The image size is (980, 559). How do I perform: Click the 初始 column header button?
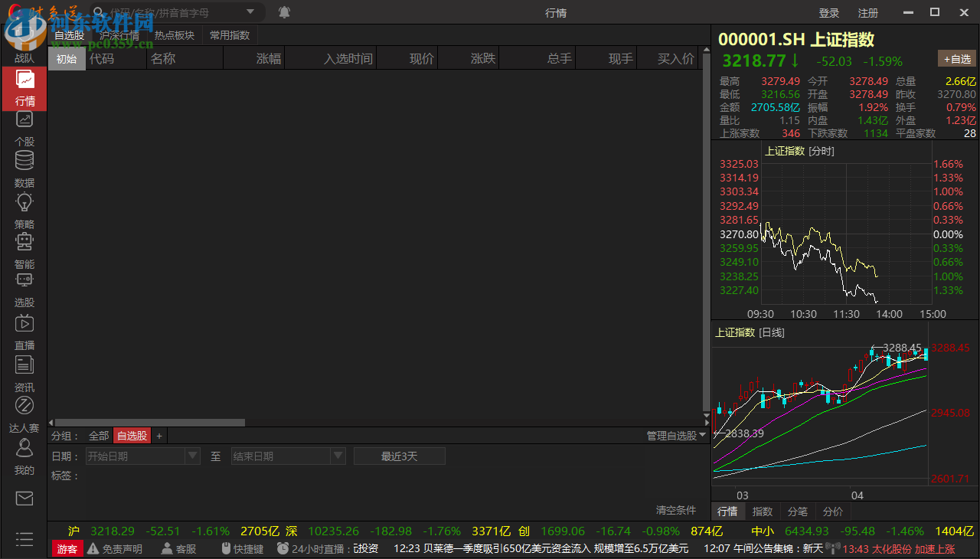67,59
